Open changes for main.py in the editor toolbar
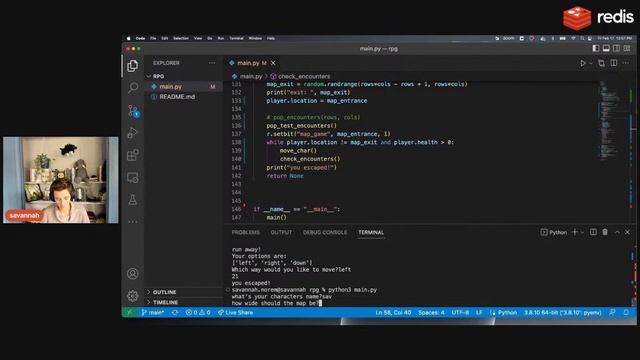The height and width of the screenshot is (360, 640). (x=602, y=63)
